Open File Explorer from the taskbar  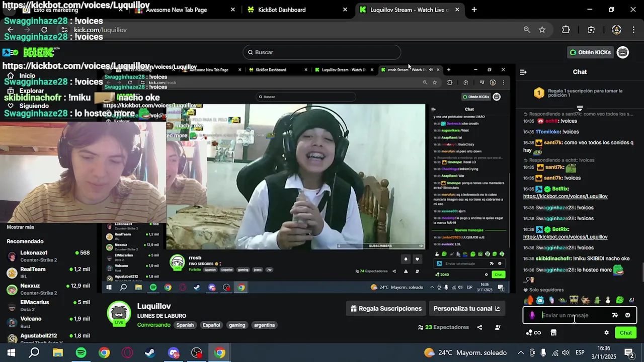click(x=58, y=353)
